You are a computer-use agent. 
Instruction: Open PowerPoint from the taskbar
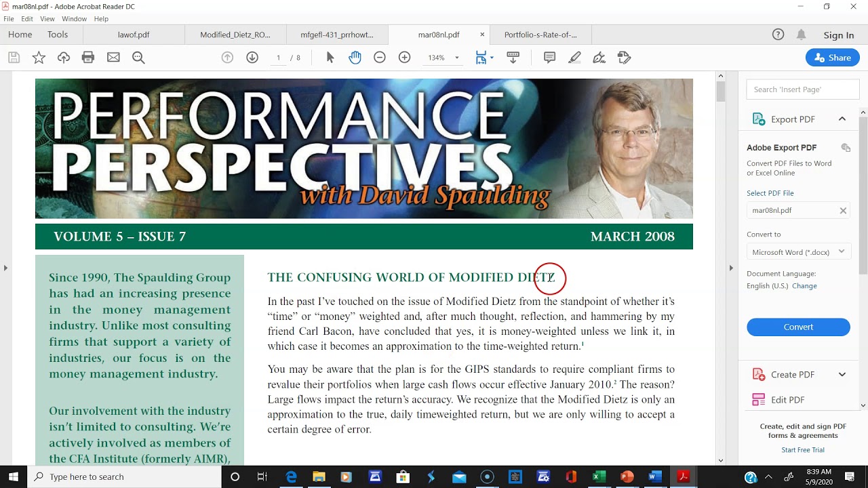click(x=627, y=476)
